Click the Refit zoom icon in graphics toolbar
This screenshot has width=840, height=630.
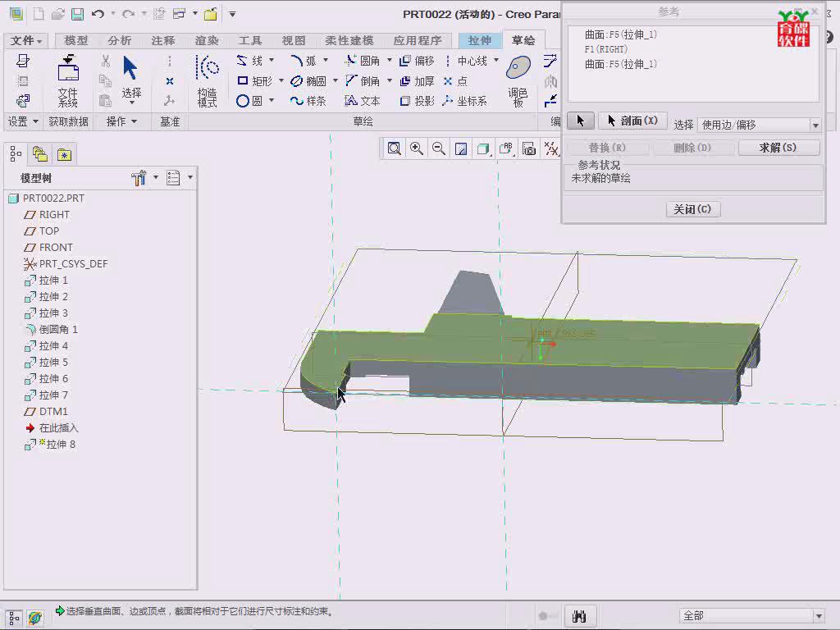coord(395,148)
